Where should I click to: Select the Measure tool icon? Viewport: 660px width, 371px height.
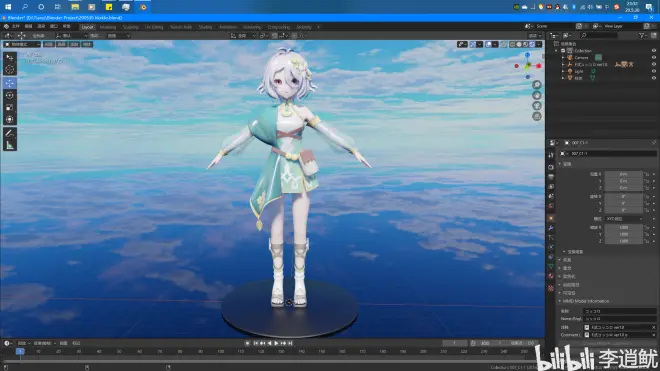tap(10, 146)
